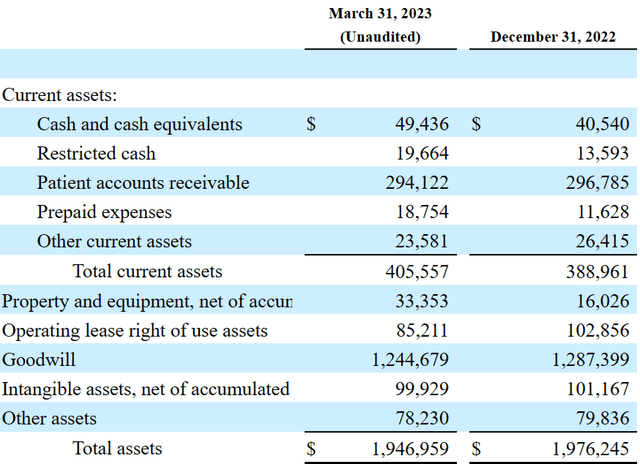Viewport: 640px width, 464px height.
Task: Select the 49,436 cash value cell
Action: [x=423, y=125]
